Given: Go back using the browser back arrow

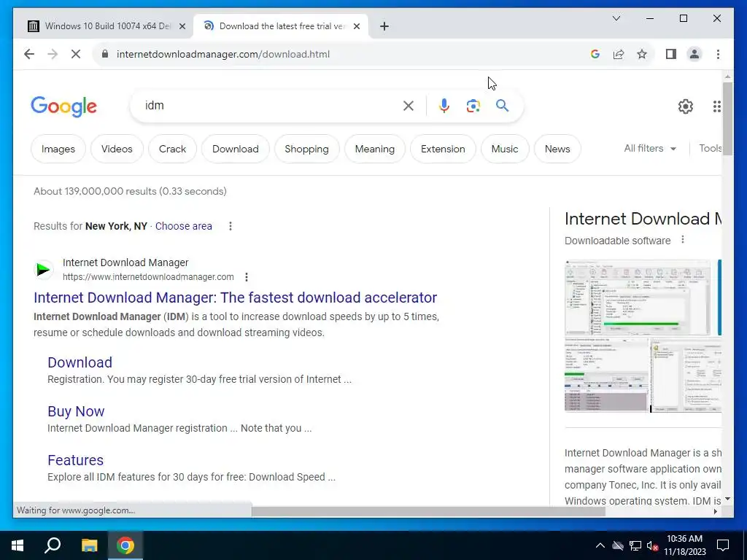Looking at the screenshot, I should (29, 54).
